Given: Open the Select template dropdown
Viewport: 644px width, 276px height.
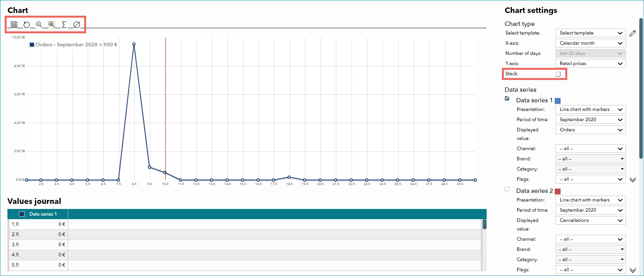Looking at the screenshot, I should tap(590, 33).
